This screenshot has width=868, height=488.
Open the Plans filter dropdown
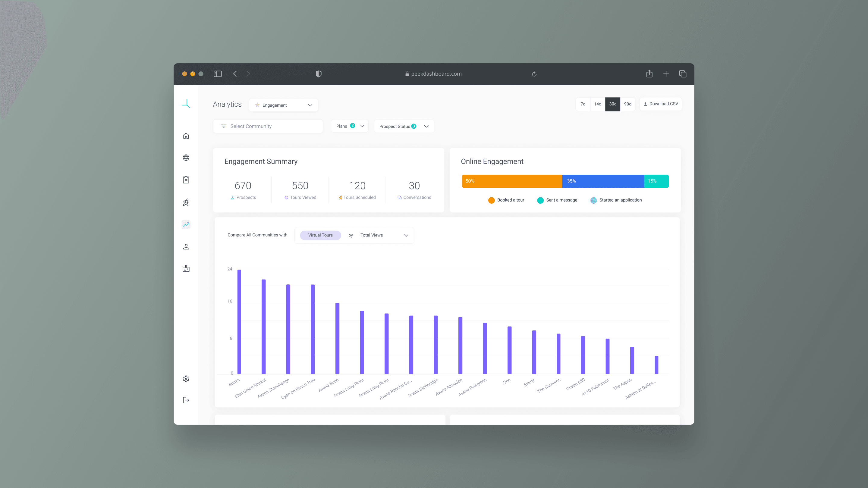tap(350, 126)
